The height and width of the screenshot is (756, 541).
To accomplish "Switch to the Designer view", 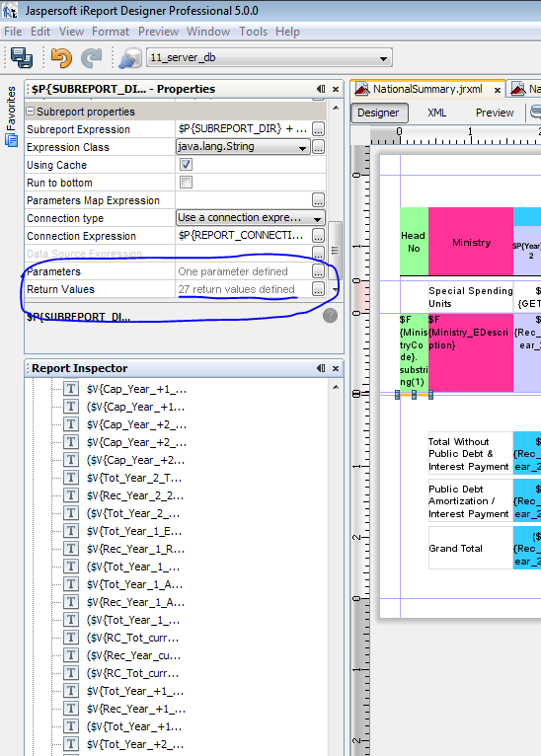I will [x=379, y=113].
